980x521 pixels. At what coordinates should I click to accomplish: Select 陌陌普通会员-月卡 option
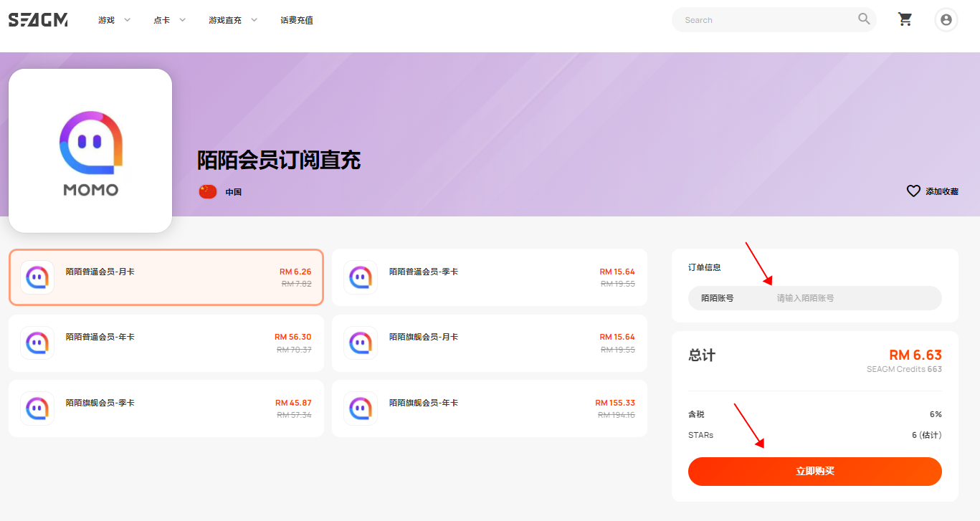tap(166, 277)
